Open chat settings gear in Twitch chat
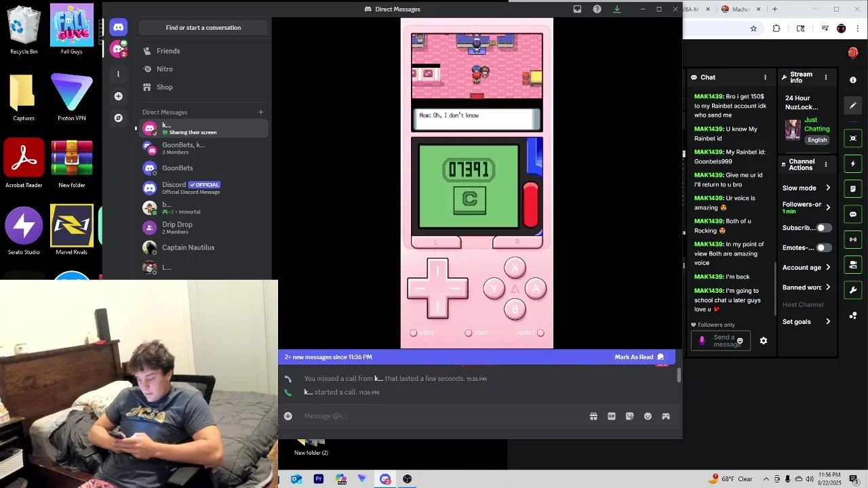This screenshot has height=488, width=868. click(x=764, y=341)
